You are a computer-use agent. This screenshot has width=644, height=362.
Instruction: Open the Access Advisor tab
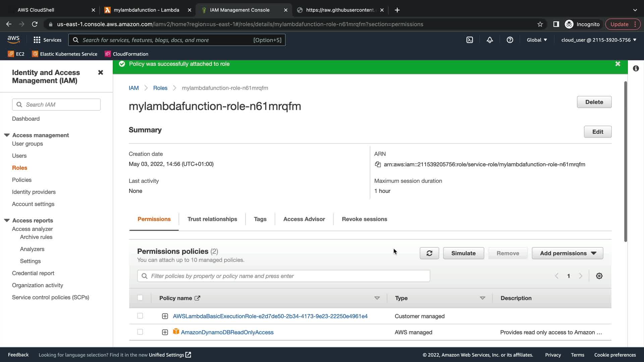pos(304,219)
